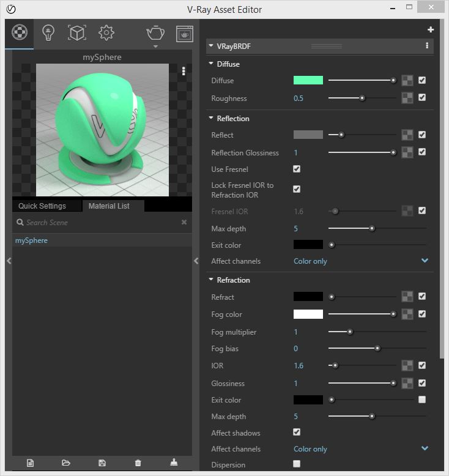
Task: Collapse the Reflection section
Action: pyautogui.click(x=211, y=118)
